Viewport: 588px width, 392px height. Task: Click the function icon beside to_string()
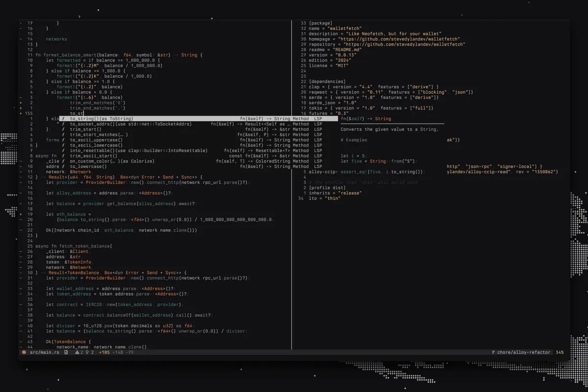(64, 119)
